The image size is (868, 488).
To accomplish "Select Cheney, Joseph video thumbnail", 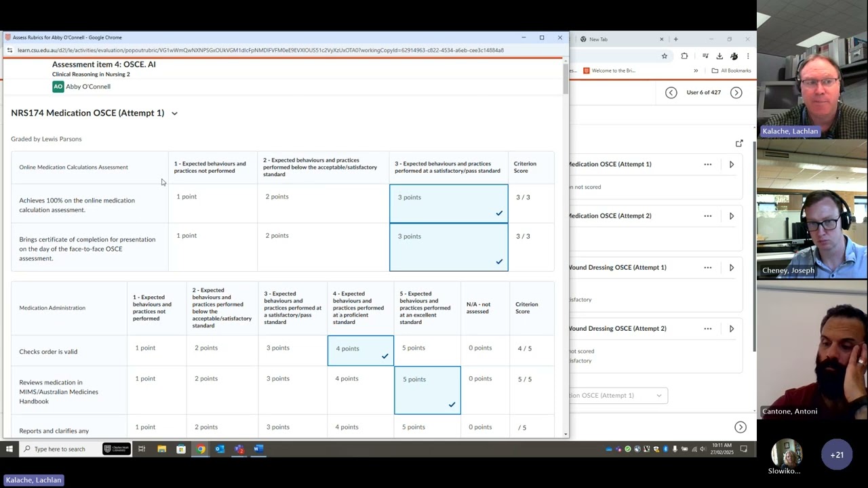I will [812, 210].
